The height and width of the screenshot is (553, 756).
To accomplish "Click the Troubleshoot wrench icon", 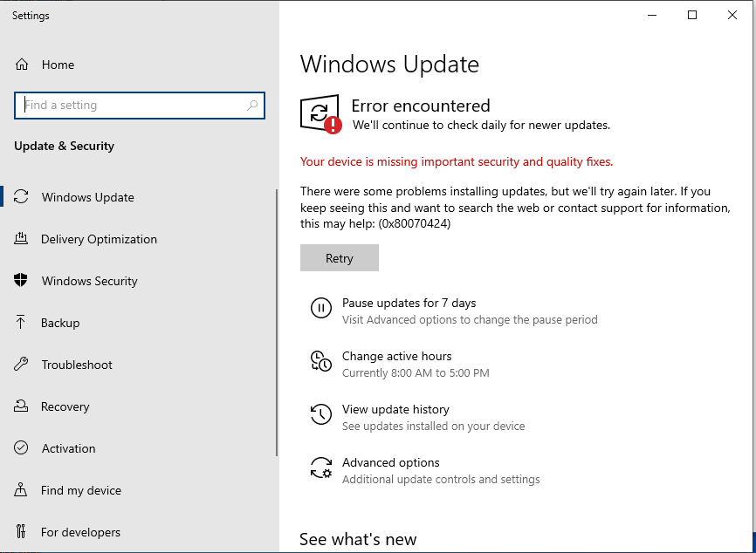I will click(21, 365).
